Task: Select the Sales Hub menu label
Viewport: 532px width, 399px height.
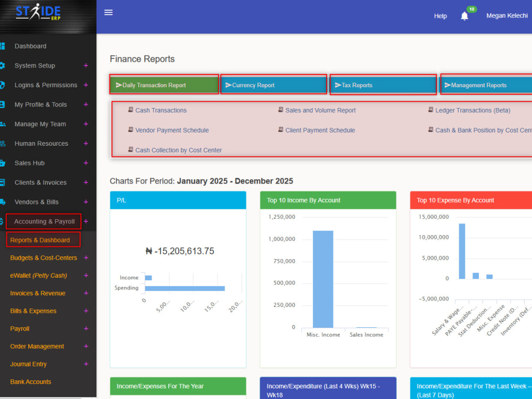Action: (x=29, y=163)
